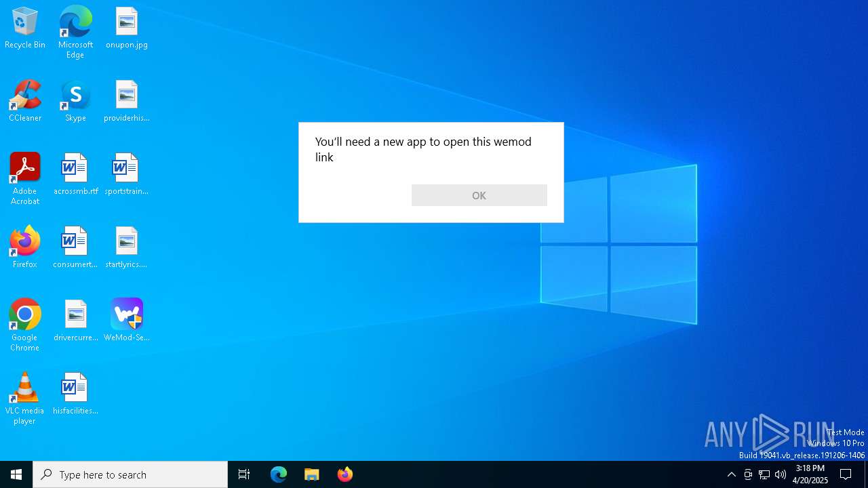The image size is (868, 488).
Task: Select the Skype desktop shortcut
Action: 75,101
